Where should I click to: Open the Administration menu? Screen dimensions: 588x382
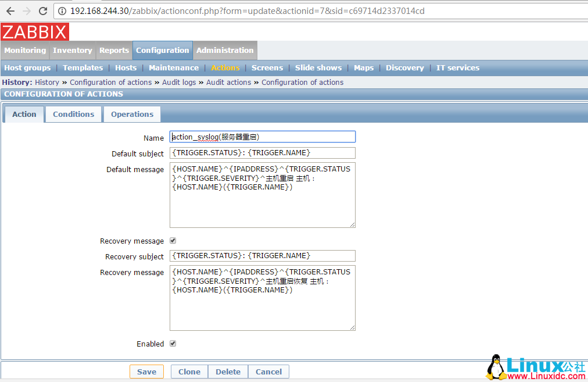point(225,51)
